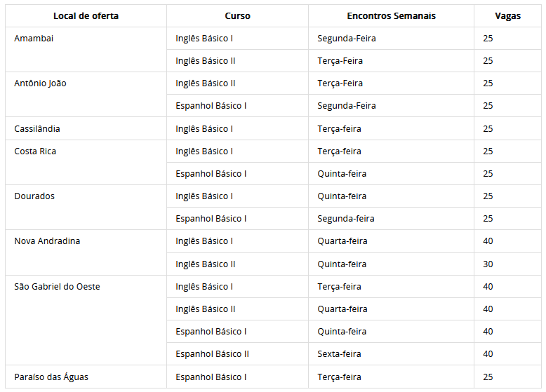Select the 'Sexta-feira' weekday cell

pos(339,354)
